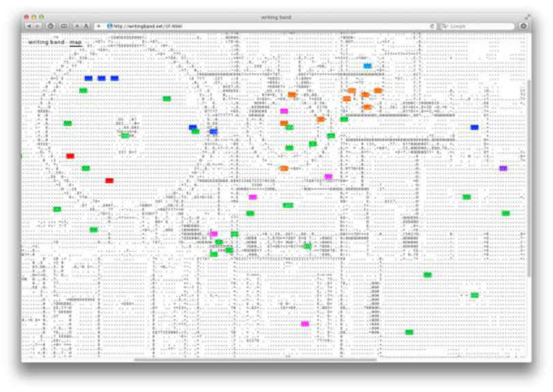Select the leftmost of three blue markers
This screenshot has height=392, width=553.
(x=88, y=78)
